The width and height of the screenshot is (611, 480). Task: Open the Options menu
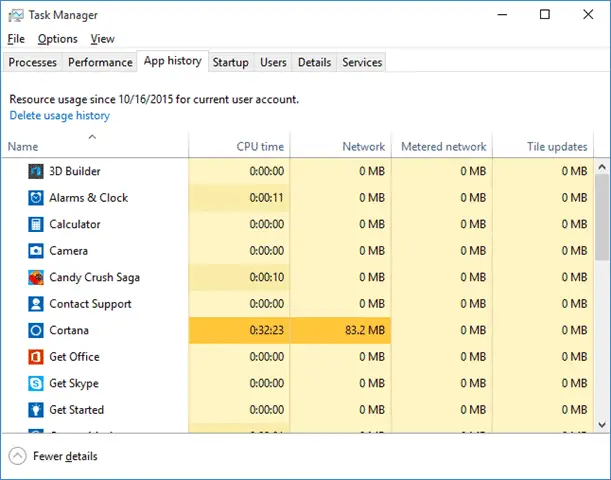pos(58,39)
